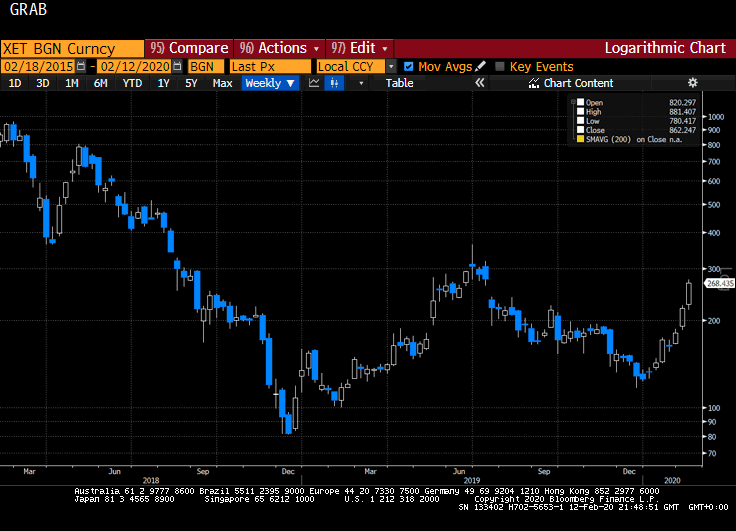736x531 pixels.
Task: Collapse the legend tree node
Action: tap(573, 102)
